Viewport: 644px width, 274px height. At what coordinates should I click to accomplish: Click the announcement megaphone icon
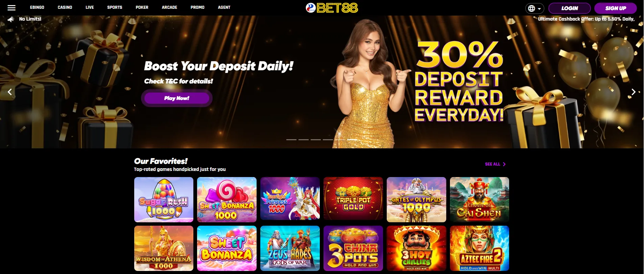(11, 19)
